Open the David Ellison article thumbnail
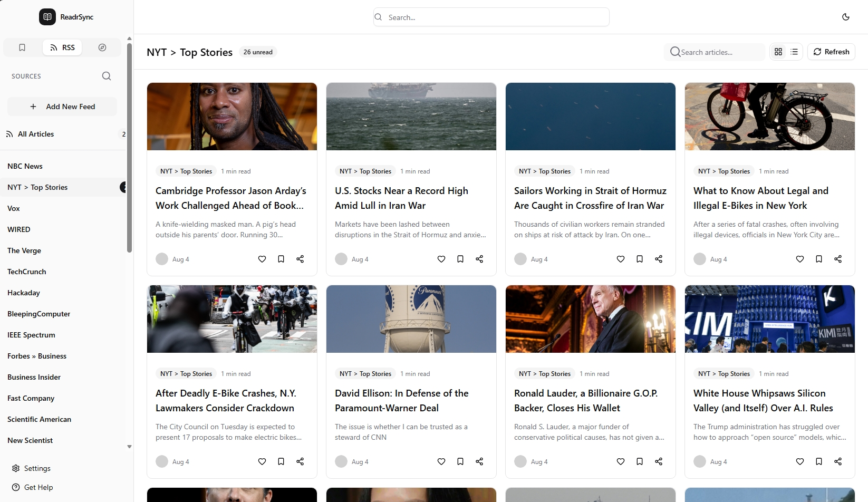The width and height of the screenshot is (868, 502). (x=411, y=319)
